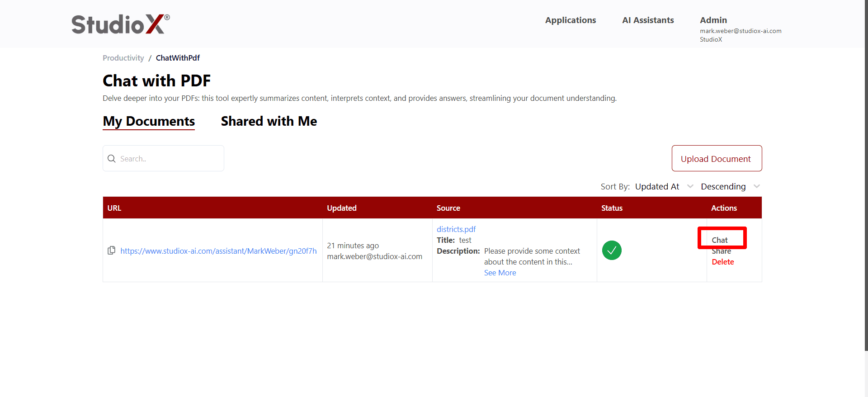
Task: Click the Updated column header
Action: tap(342, 208)
